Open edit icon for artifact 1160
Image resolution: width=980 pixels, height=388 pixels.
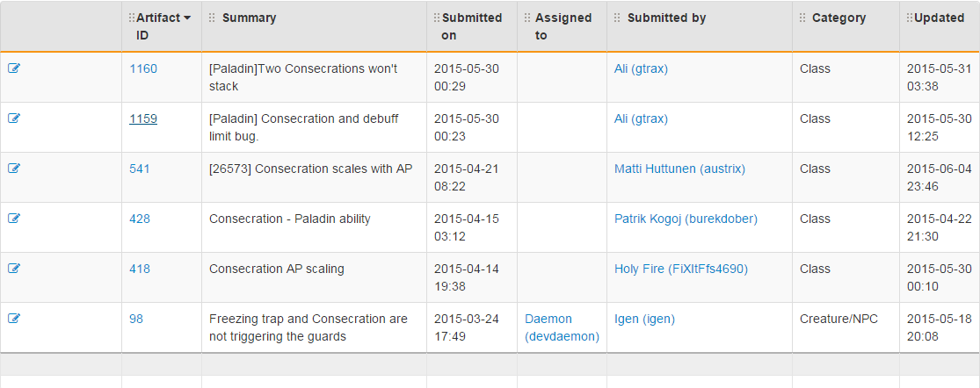(x=14, y=68)
